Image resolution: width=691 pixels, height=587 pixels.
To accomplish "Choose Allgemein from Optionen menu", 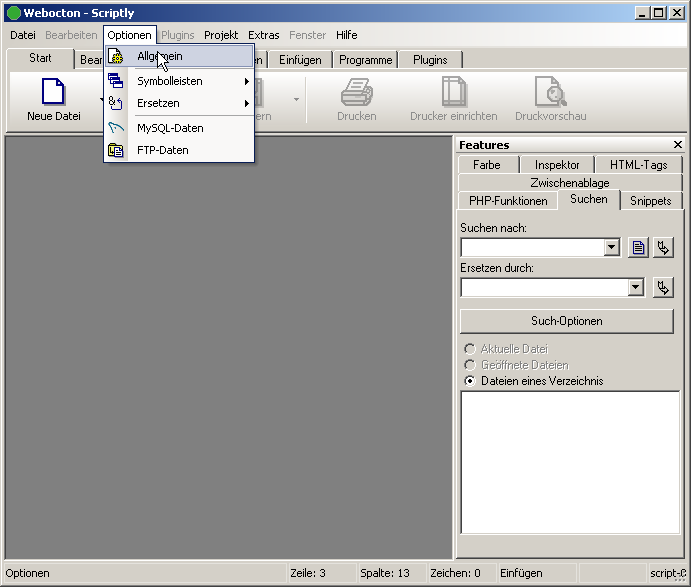I will coord(179,56).
